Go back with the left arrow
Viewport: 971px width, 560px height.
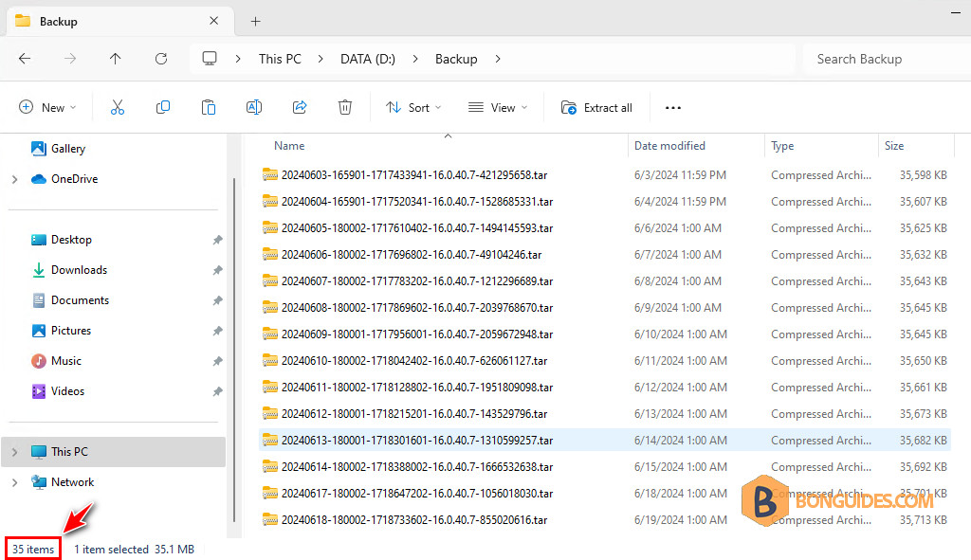coord(25,59)
